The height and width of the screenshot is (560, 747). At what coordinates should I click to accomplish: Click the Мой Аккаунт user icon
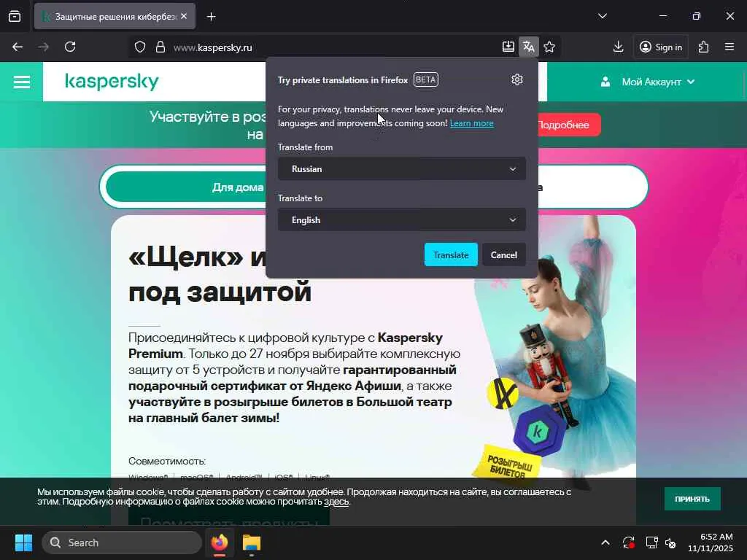click(x=605, y=82)
